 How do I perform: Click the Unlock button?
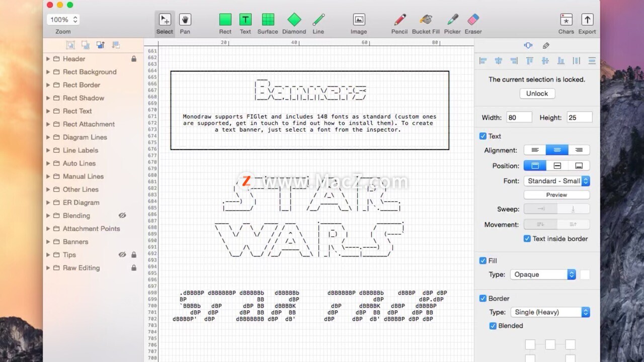coord(537,94)
